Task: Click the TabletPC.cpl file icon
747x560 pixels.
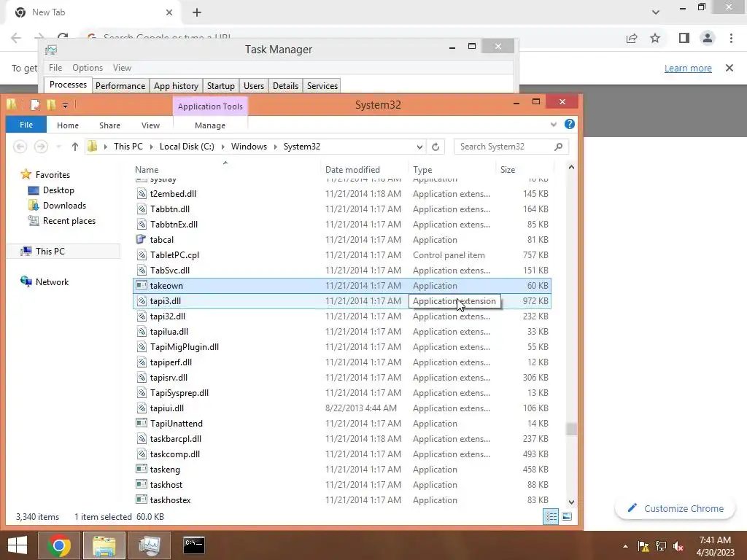Action: coord(141,254)
